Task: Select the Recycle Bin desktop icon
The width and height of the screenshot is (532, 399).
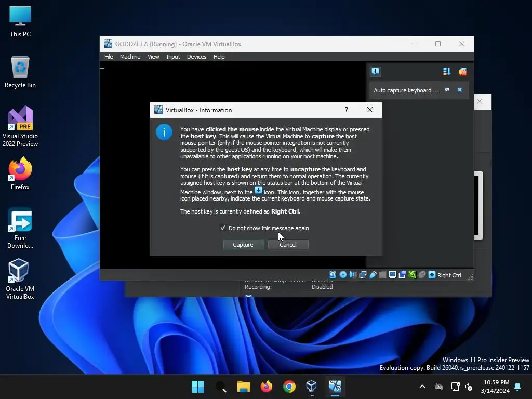Action: pyautogui.click(x=20, y=72)
